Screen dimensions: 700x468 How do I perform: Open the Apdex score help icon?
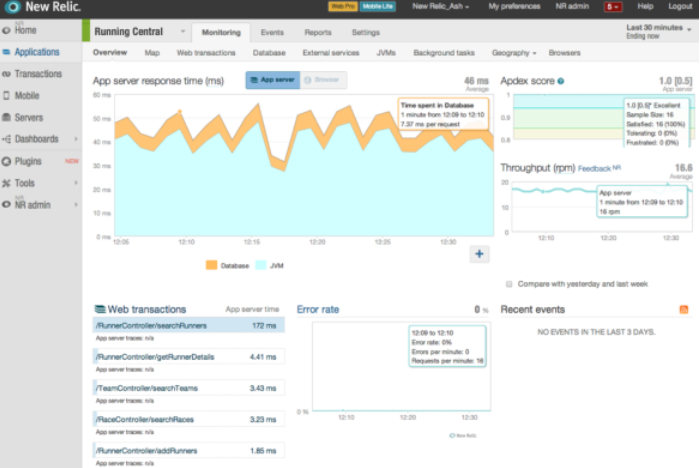561,81
